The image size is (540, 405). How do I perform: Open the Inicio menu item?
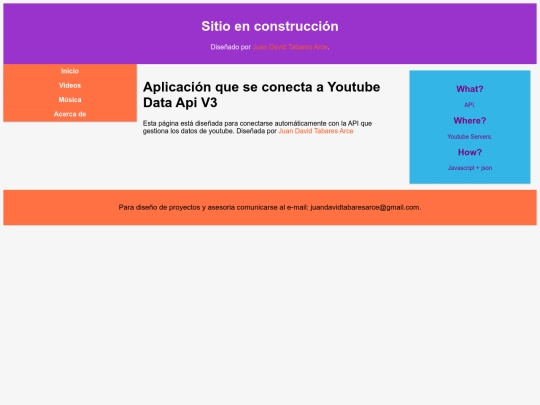tap(70, 71)
